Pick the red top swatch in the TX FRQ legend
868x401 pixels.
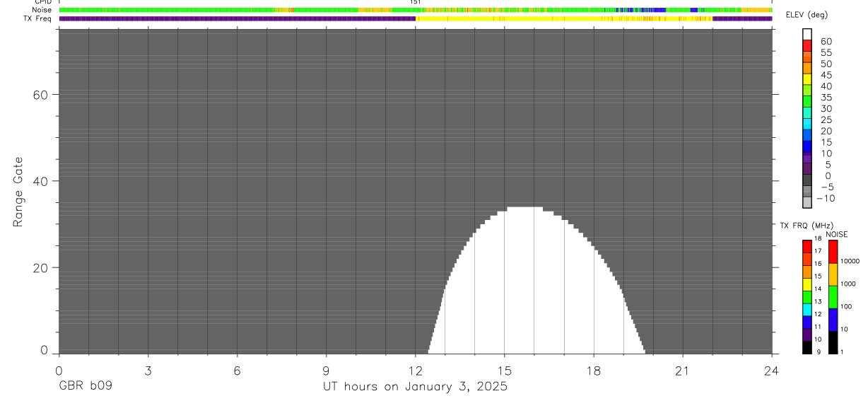pos(807,247)
